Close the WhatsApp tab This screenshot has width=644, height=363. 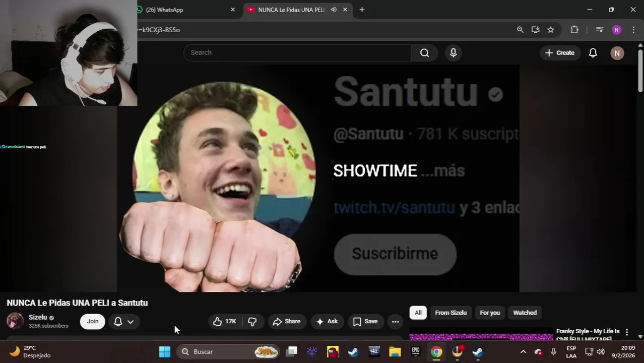pos(233,10)
